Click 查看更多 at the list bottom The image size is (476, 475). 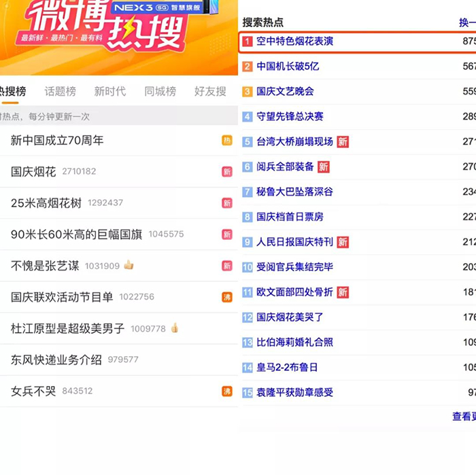pos(464,416)
